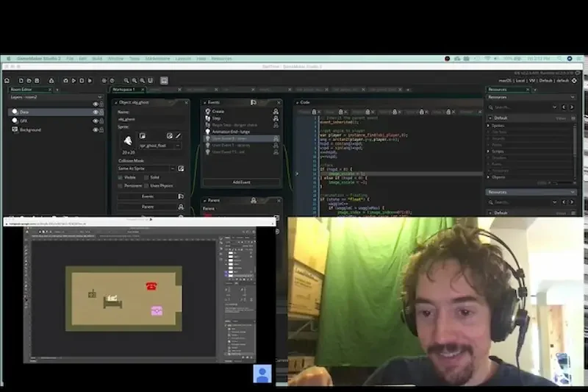Open the Build menu in the menu bar
Screen dimensions: 588x392
click(97, 59)
